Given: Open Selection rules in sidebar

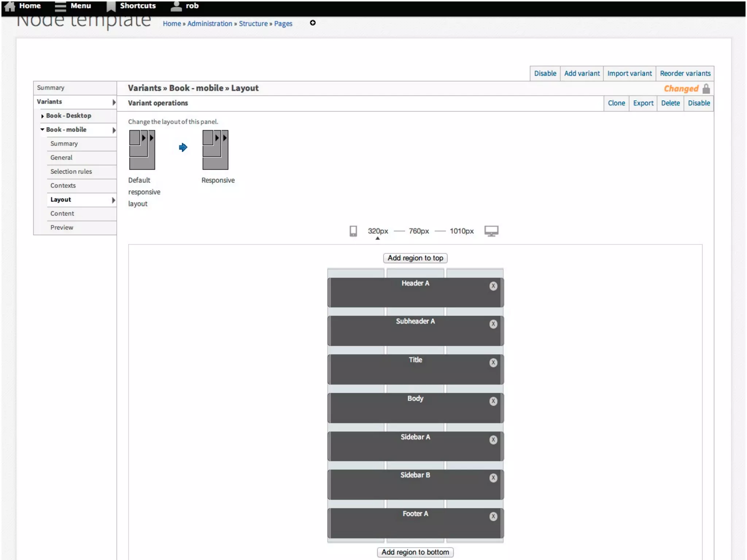Looking at the screenshot, I should [71, 171].
